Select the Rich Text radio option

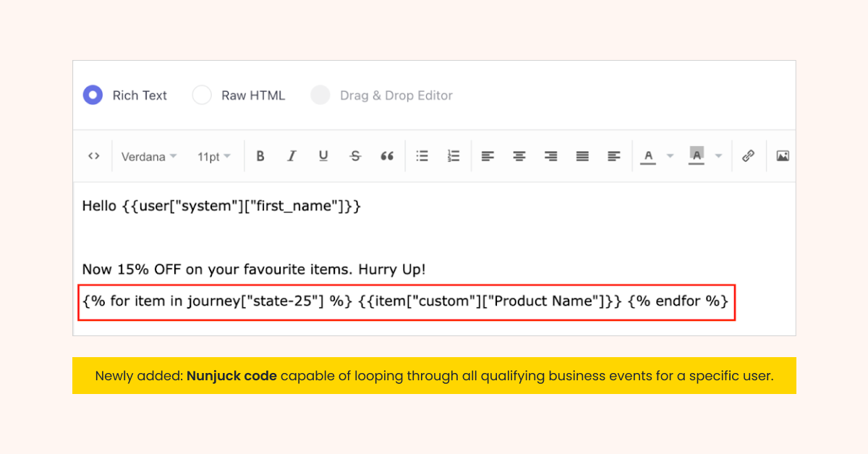point(93,95)
